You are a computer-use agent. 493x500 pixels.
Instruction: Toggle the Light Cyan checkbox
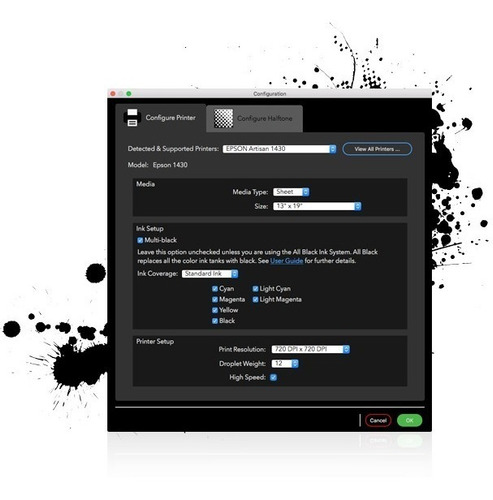[255, 289]
